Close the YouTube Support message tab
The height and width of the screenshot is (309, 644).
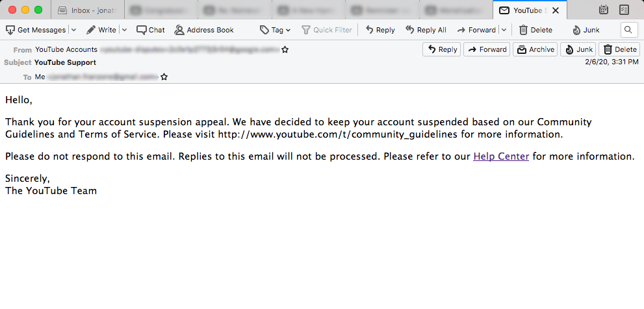pyautogui.click(x=556, y=10)
